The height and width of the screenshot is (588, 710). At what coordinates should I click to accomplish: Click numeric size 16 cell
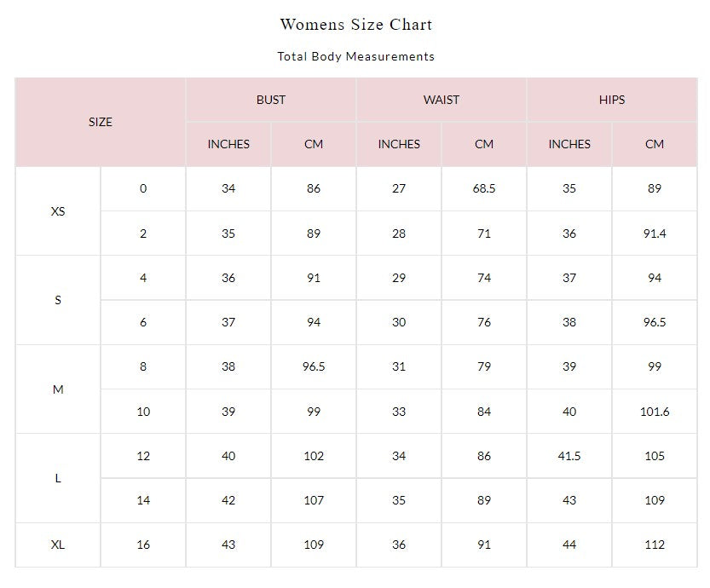143,545
